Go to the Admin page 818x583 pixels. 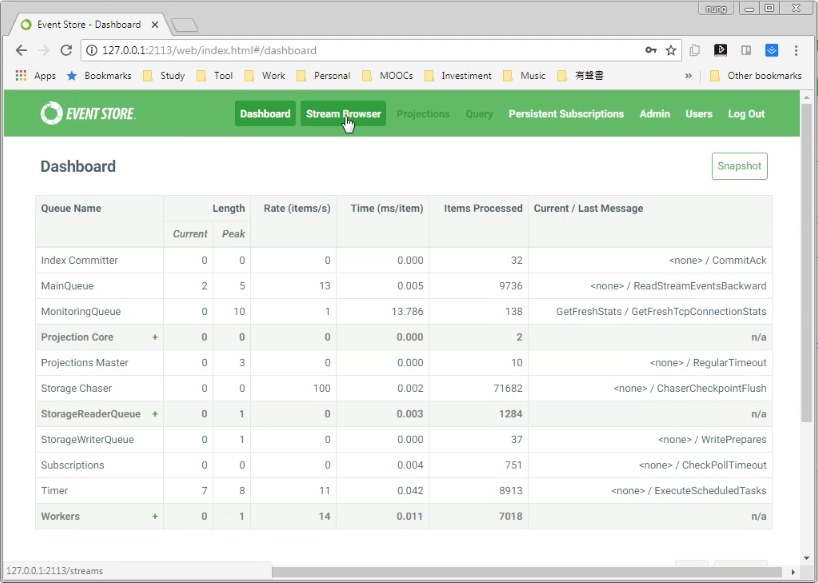655,114
